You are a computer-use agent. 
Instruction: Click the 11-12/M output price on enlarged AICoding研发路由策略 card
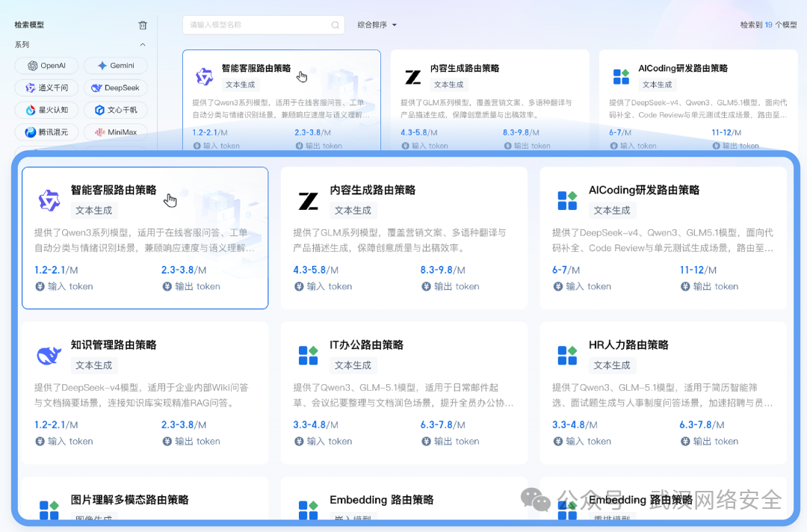pyautogui.click(x=698, y=270)
